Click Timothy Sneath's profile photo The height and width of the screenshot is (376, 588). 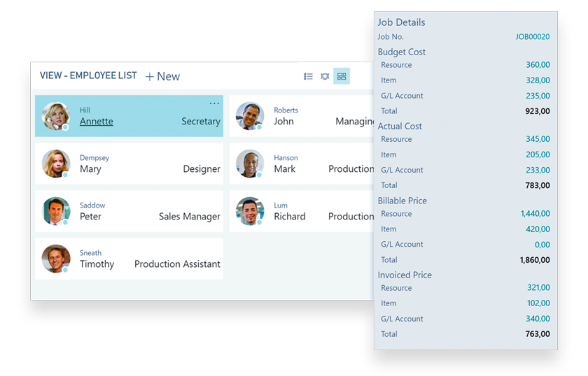point(56,259)
